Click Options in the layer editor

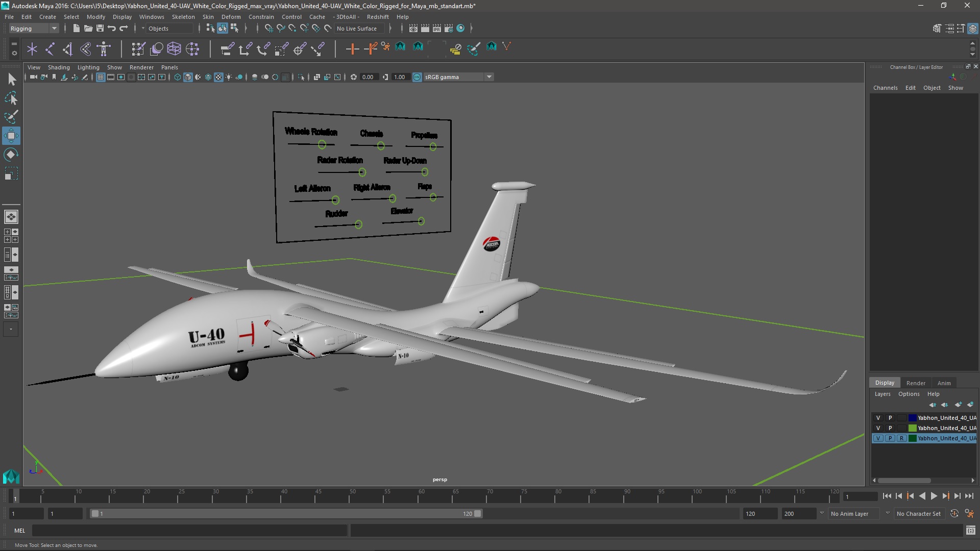909,394
